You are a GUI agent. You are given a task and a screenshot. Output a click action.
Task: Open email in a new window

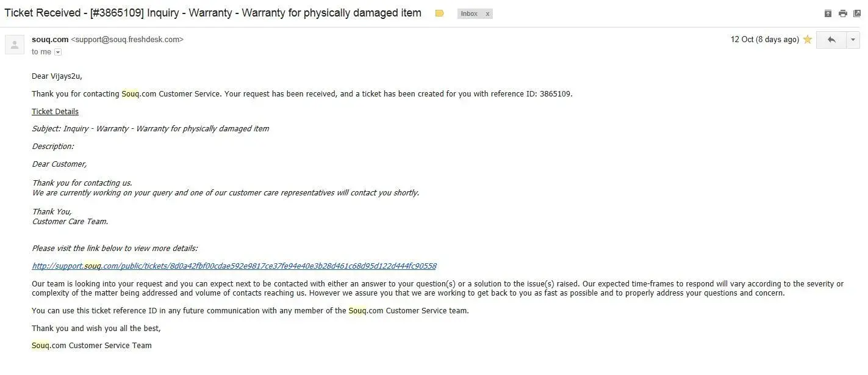point(857,13)
